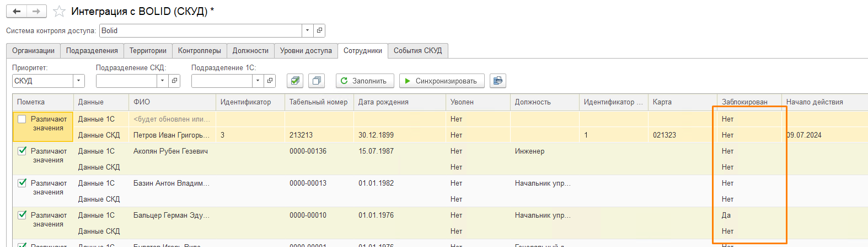Click the print icon button
The image size is (868, 247).
point(497,81)
